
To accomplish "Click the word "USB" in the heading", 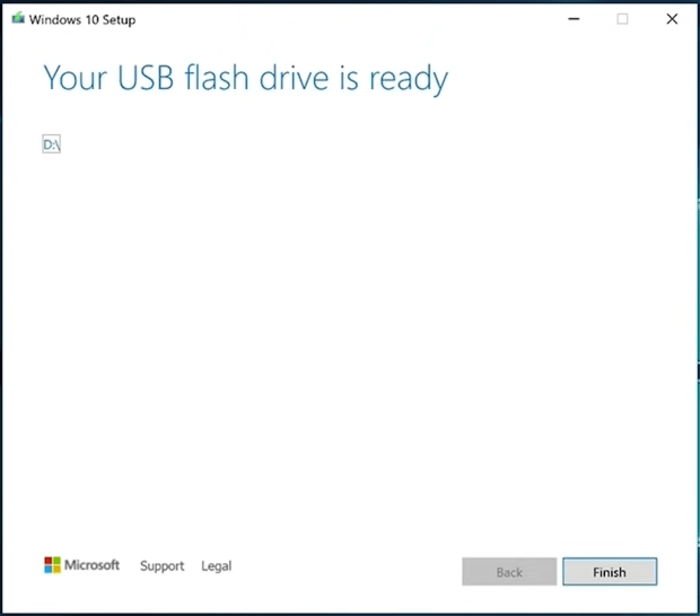I will (146, 78).
